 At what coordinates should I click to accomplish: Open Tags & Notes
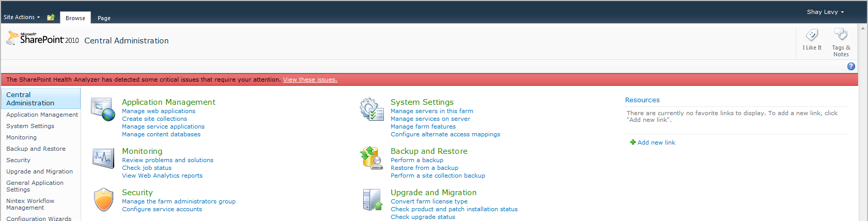coord(841,42)
